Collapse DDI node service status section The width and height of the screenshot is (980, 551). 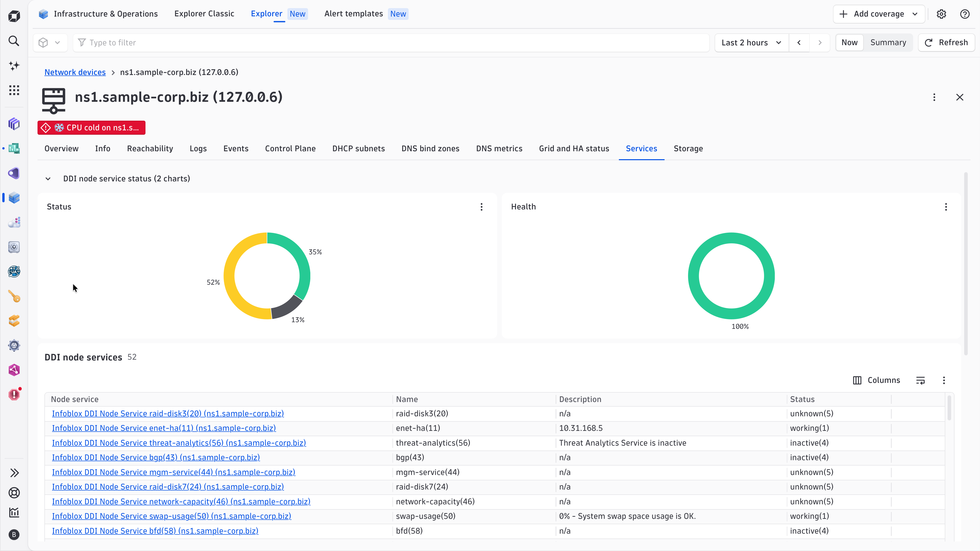tap(48, 179)
